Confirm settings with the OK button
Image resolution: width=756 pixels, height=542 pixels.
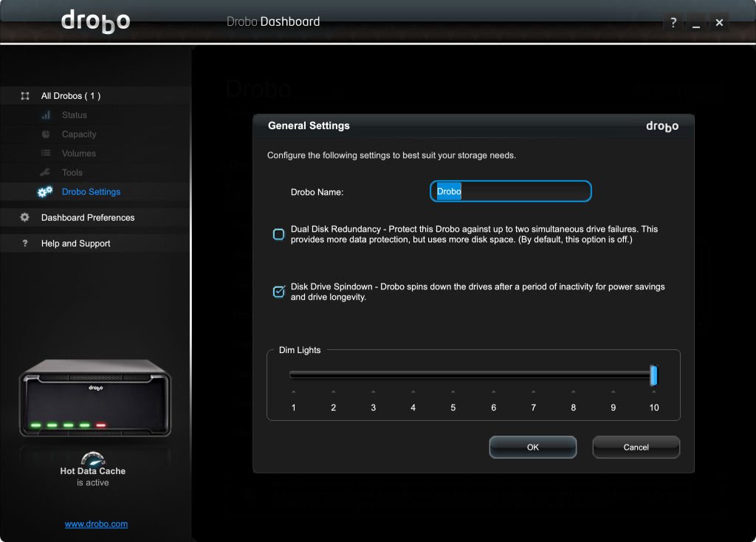click(x=533, y=447)
